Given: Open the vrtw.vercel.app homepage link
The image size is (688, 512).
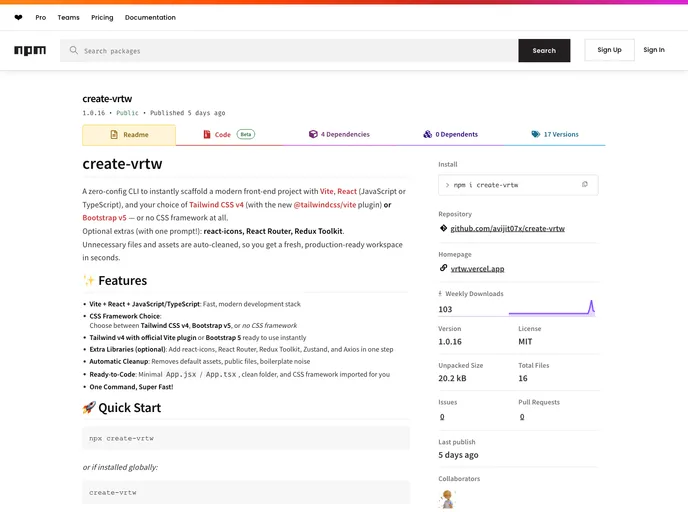Looking at the screenshot, I should click(x=477, y=269).
